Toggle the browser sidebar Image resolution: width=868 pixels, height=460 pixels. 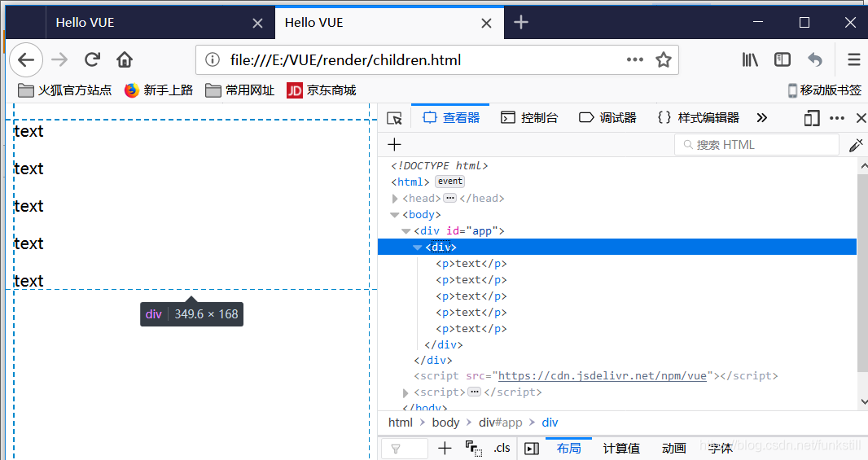point(783,59)
